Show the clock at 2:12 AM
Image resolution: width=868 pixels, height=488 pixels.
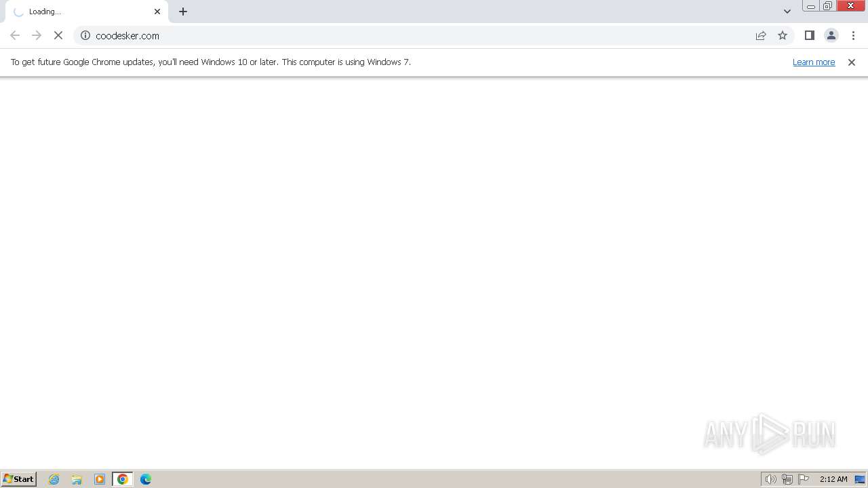click(833, 479)
